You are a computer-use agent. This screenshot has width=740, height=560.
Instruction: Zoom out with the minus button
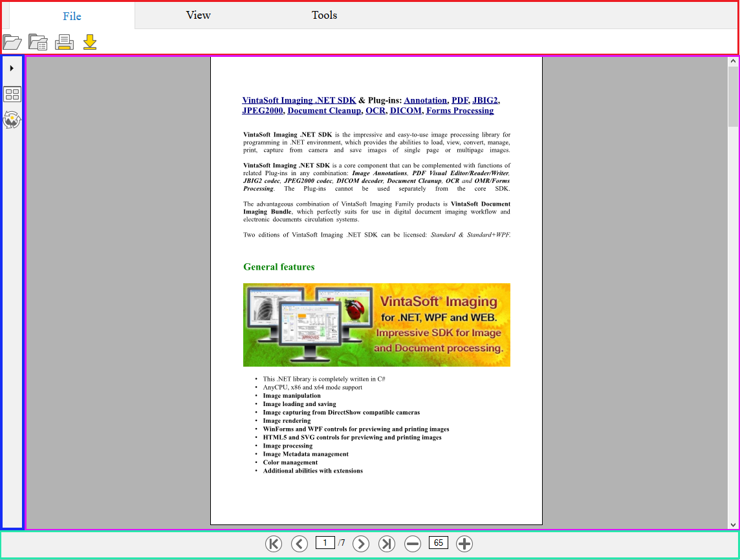(413, 543)
